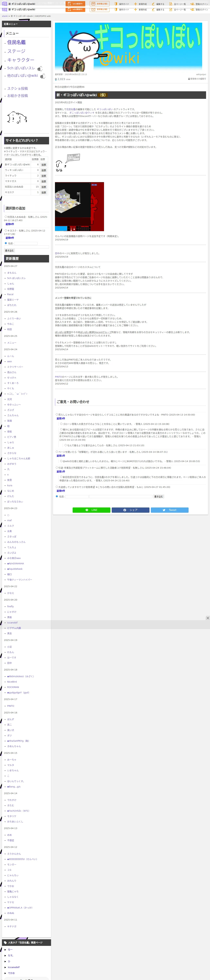The image size is (210, 980).
Task: Click the lock icon beside 管理者のみ編集可
Action: point(189,79)
